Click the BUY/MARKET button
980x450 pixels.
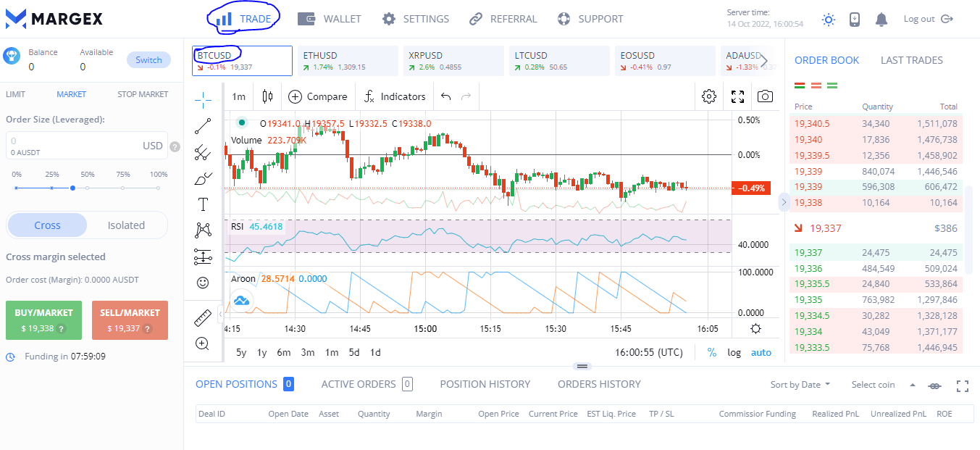coord(44,320)
